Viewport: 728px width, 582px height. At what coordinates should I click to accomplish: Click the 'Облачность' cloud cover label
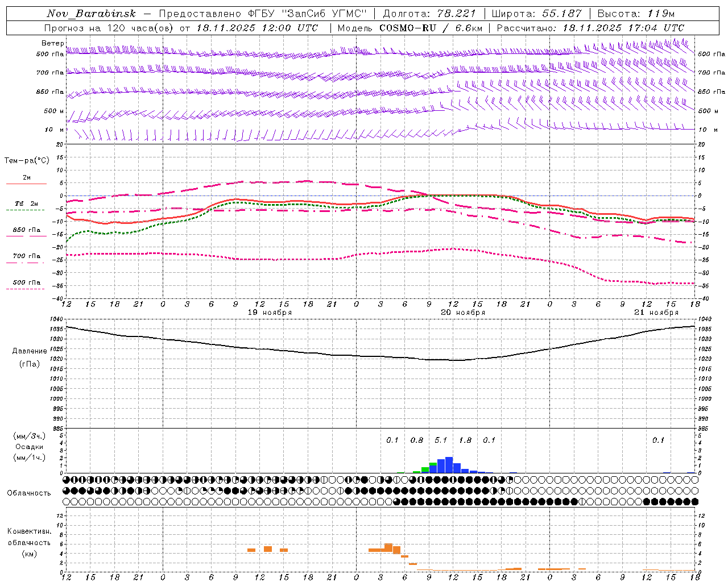pos(28,493)
